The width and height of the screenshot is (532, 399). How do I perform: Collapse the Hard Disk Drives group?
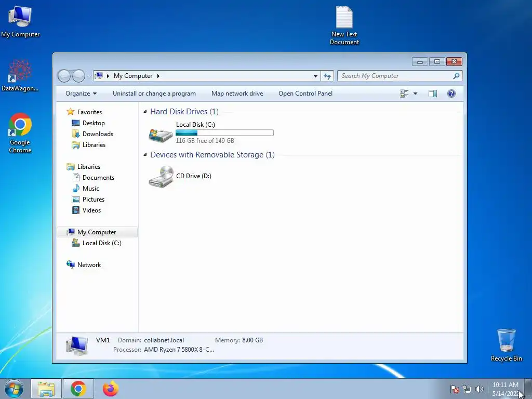145,111
